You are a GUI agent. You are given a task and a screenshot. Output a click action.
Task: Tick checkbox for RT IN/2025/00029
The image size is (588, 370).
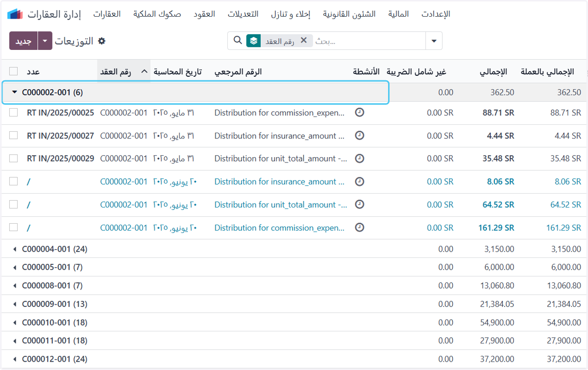tap(14, 159)
